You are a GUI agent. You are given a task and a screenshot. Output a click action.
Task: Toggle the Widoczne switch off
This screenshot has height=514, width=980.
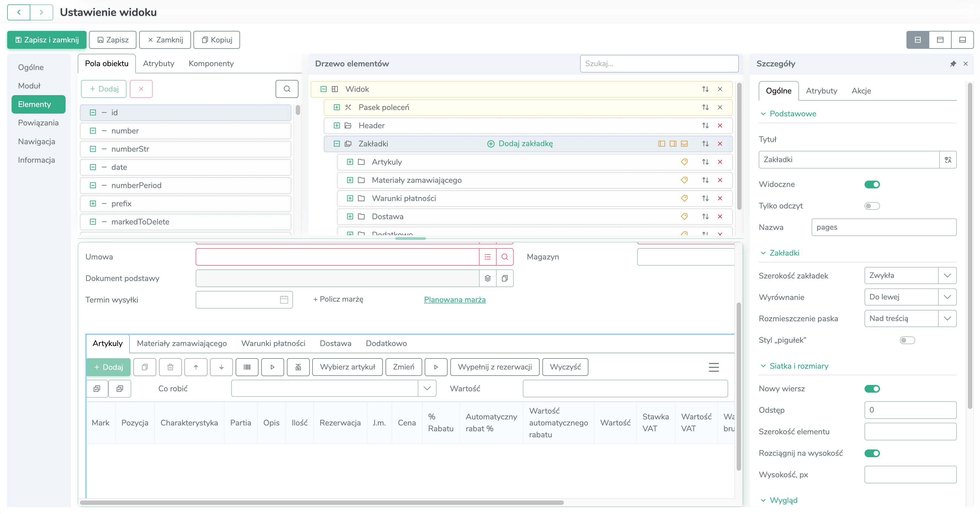tap(872, 185)
